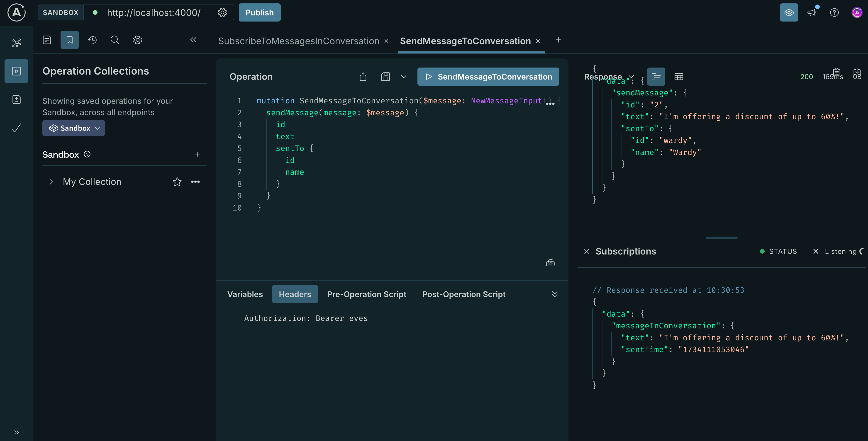Open the Explorer panel icon in left sidebar

pos(16,71)
